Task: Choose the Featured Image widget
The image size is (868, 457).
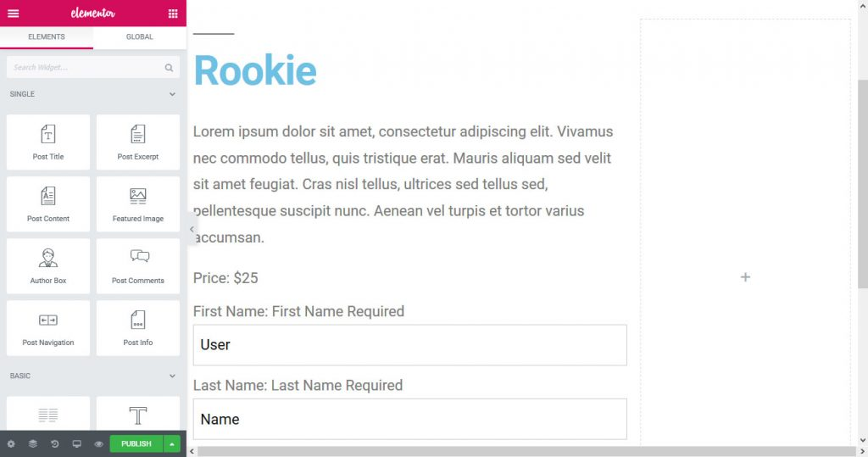Action: [x=138, y=203]
